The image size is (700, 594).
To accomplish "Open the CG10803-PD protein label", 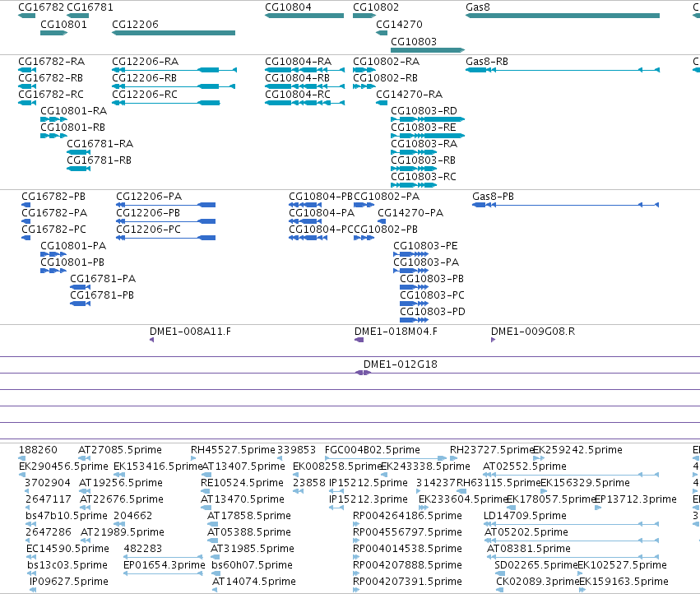I will coord(432,311).
